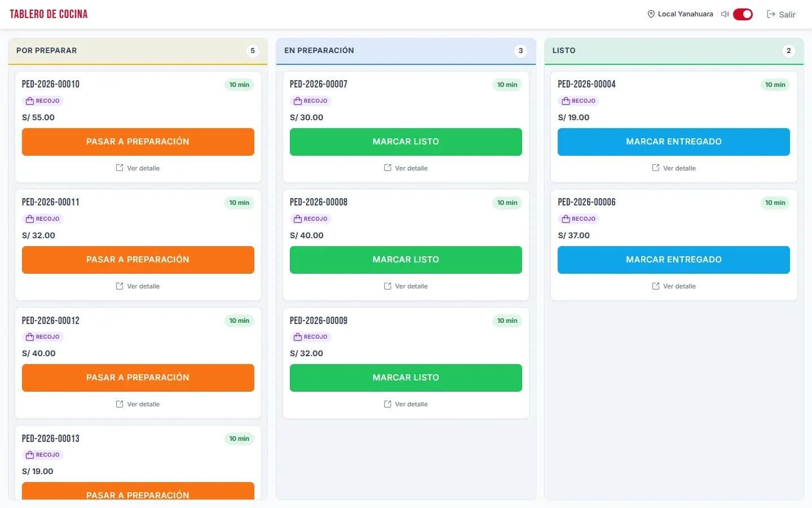Click the RECOJO bag icon on PED-2026-00012
Screen dimensions: 812x508
(x=30, y=337)
